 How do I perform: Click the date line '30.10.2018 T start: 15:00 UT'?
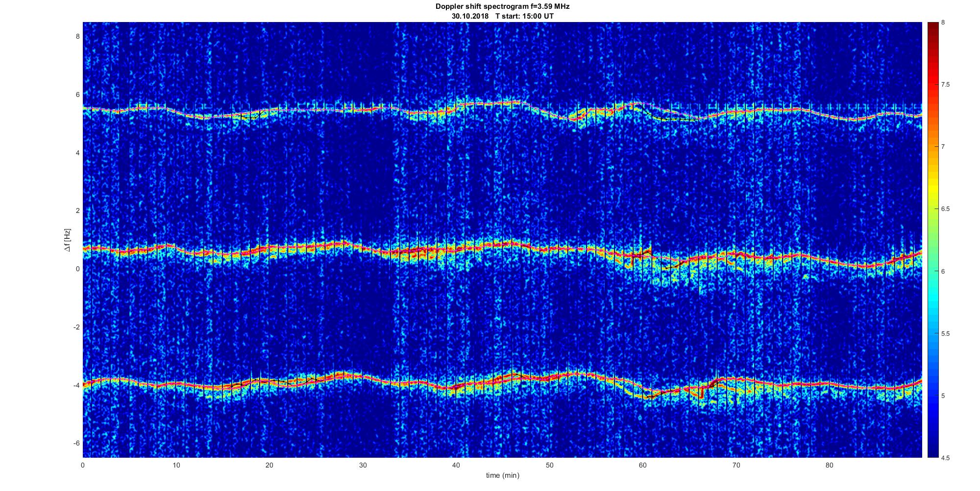pos(503,16)
